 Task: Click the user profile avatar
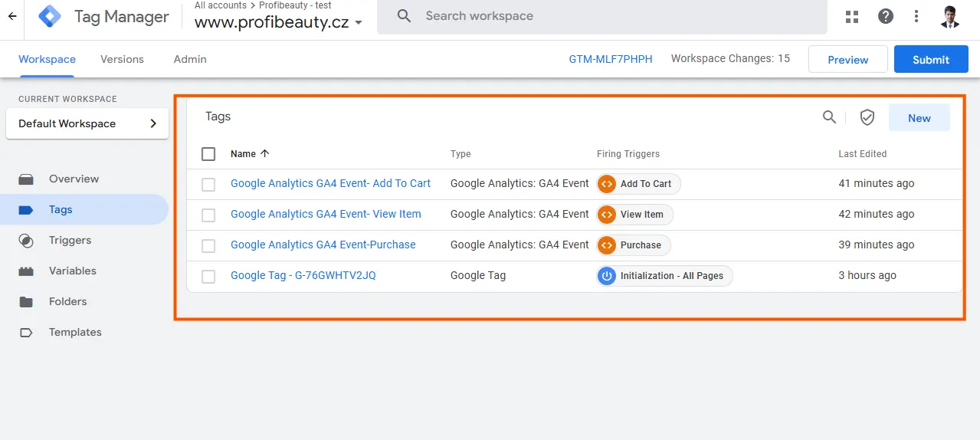point(950,16)
